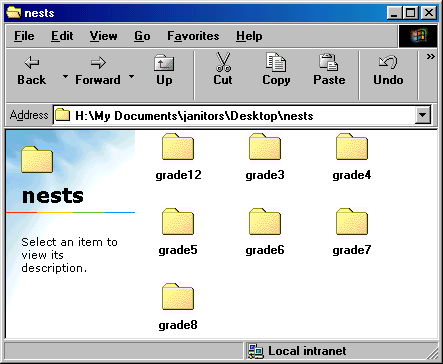This screenshot has height=364, width=443.
Task: Click the window resize grip corner
Action: [433, 353]
